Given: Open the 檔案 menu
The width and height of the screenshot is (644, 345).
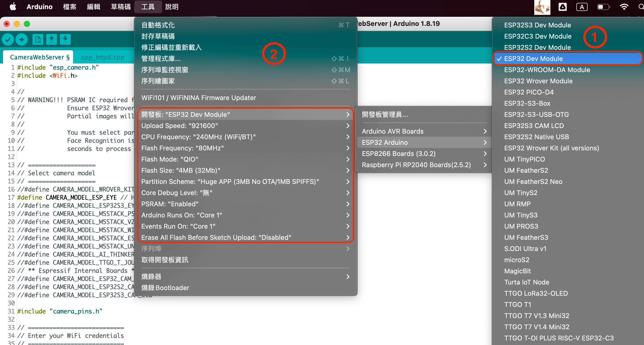Looking at the screenshot, I should click(x=70, y=7).
